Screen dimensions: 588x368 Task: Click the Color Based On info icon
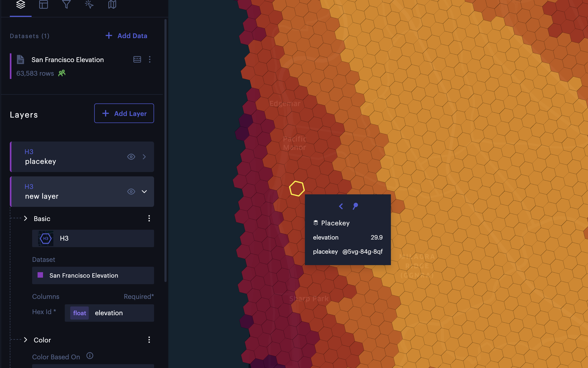[x=90, y=356]
